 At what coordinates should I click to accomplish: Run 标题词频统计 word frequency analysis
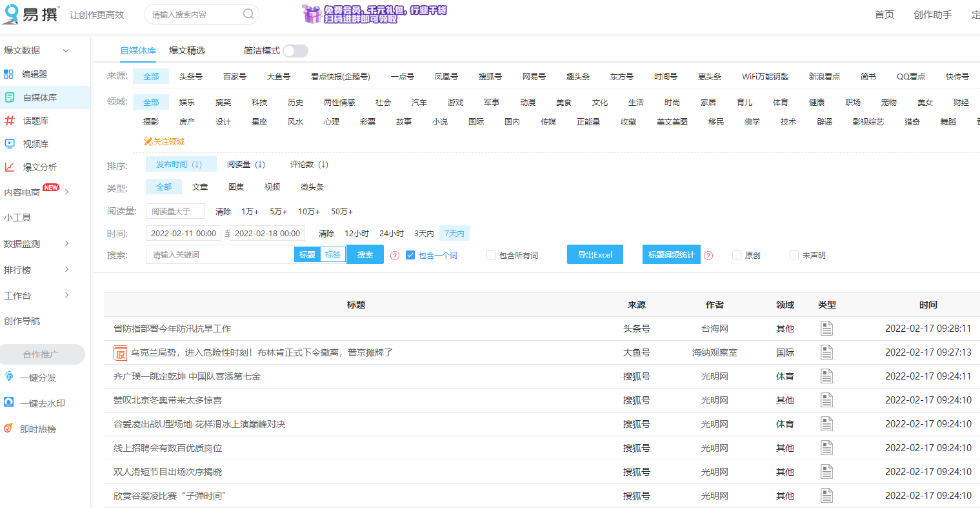coord(671,254)
